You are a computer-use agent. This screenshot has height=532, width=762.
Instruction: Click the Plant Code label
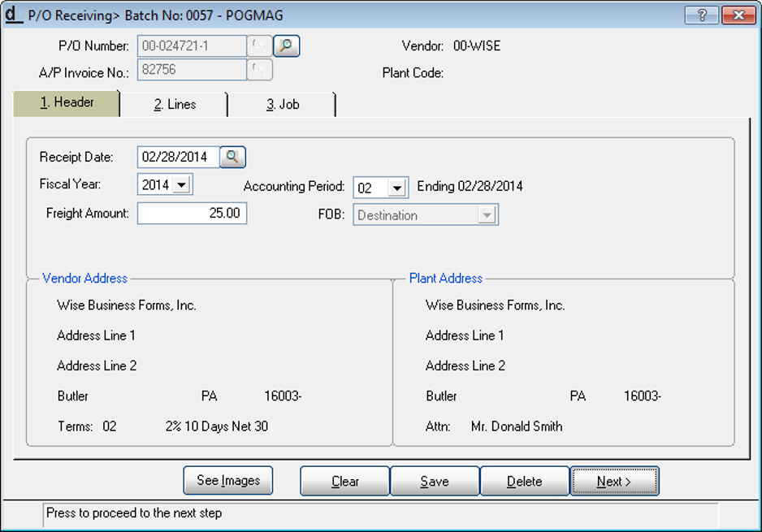[413, 73]
